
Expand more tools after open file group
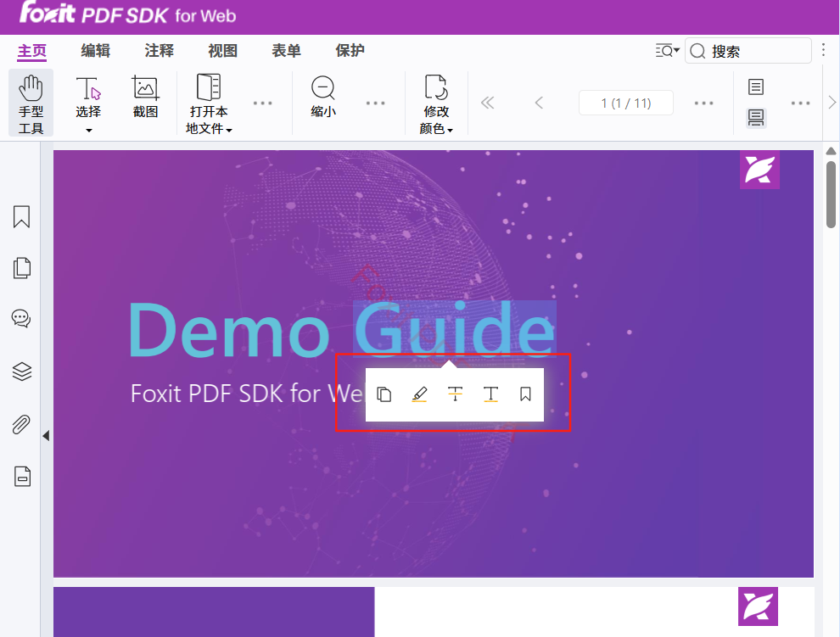point(262,103)
